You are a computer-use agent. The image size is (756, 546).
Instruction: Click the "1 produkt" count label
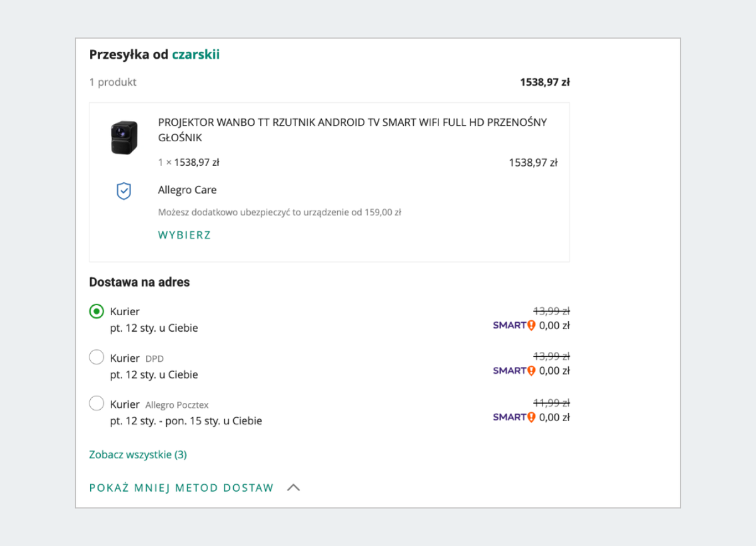click(113, 82)
